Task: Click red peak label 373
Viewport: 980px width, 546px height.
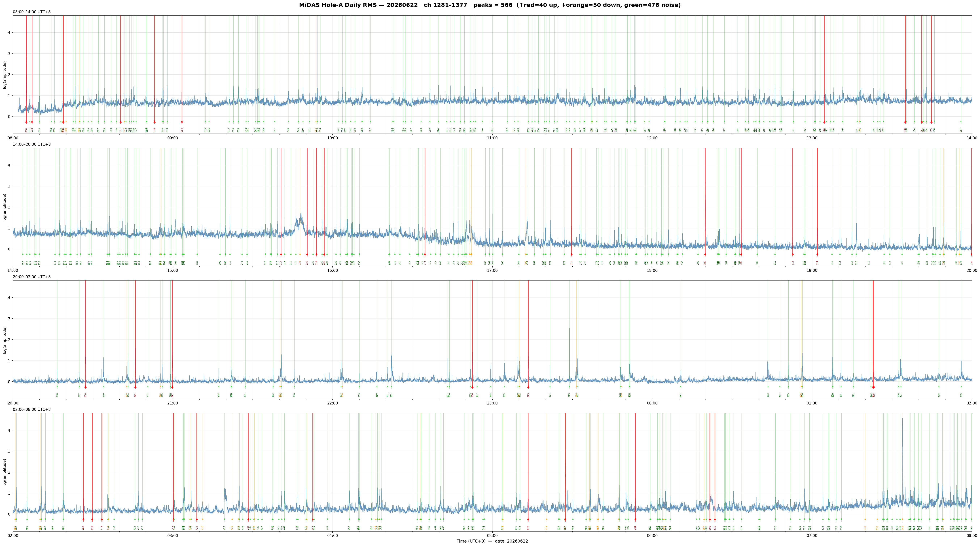Action: 528,395
